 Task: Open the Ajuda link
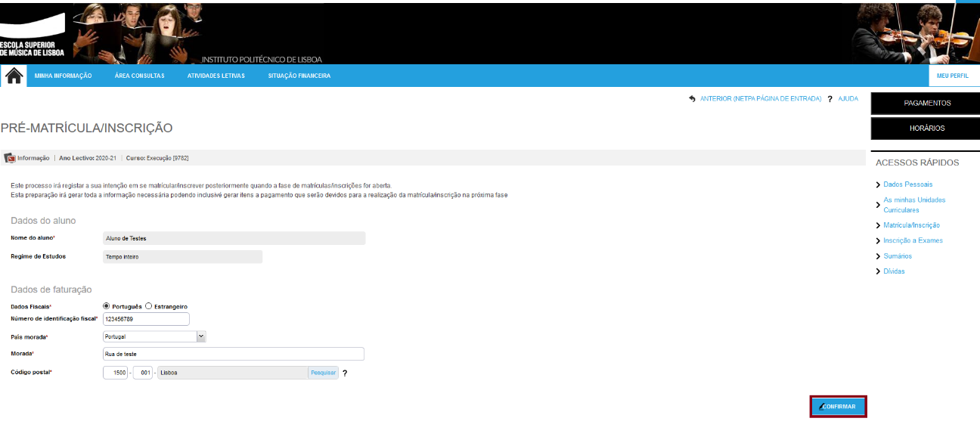tap(848, 99)
